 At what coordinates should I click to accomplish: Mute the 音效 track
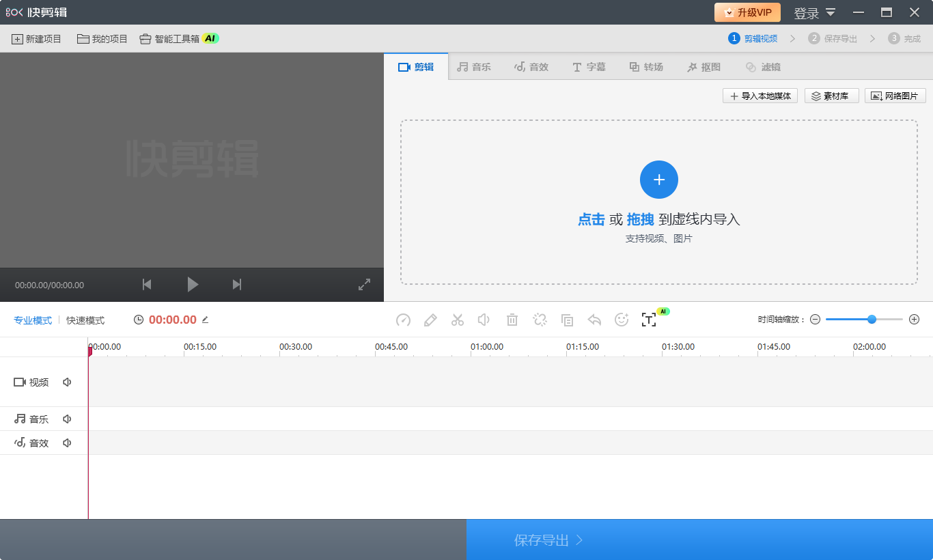[66, 442]
